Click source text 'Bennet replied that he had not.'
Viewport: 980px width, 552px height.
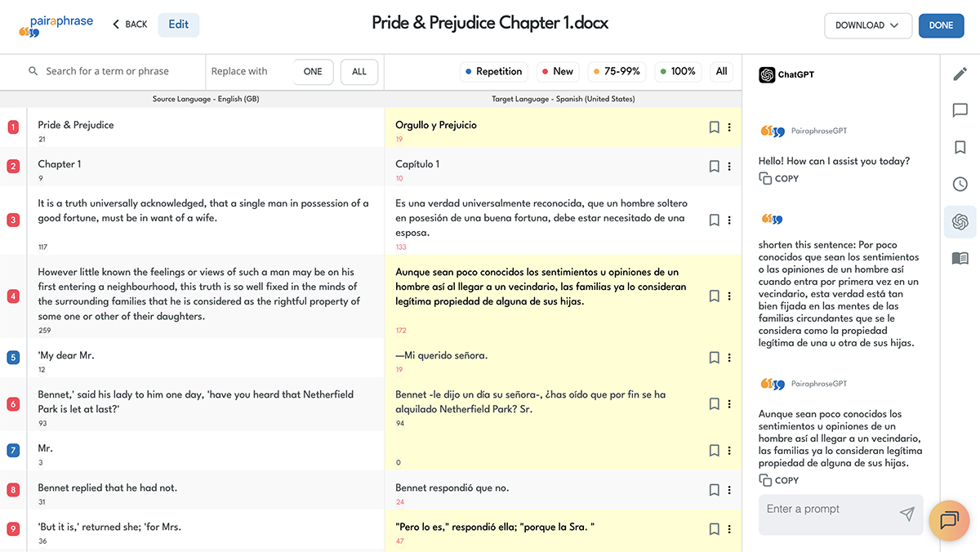107,487
